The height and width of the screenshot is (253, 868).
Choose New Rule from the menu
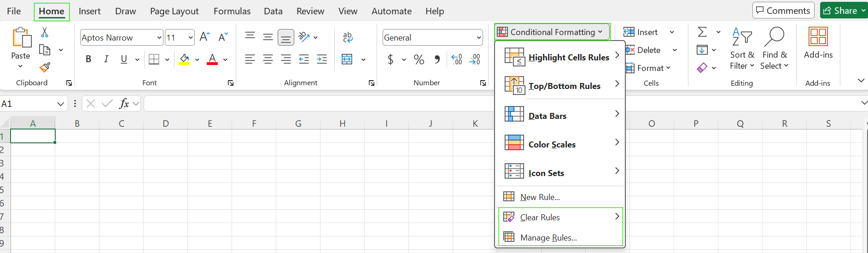point(560,197)
